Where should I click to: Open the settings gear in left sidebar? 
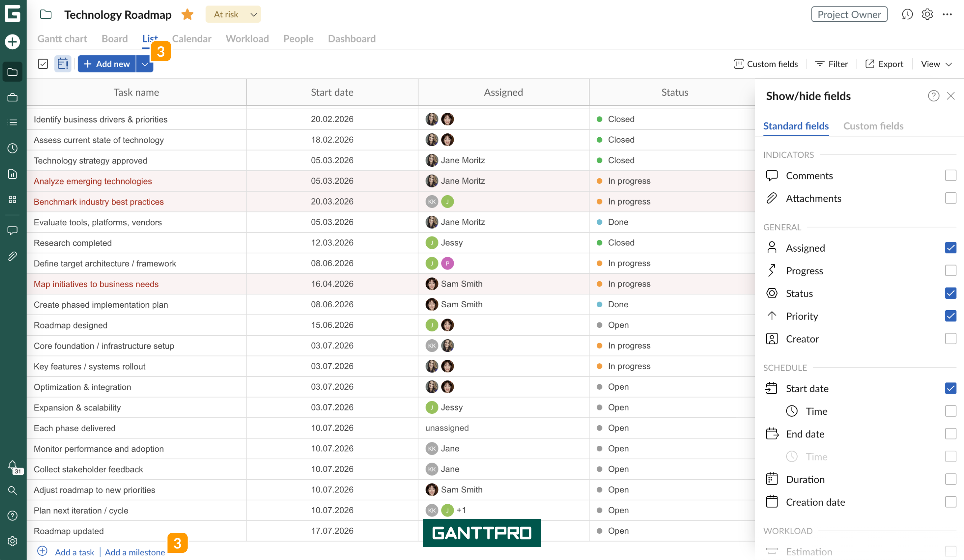(x=13, y=541)
